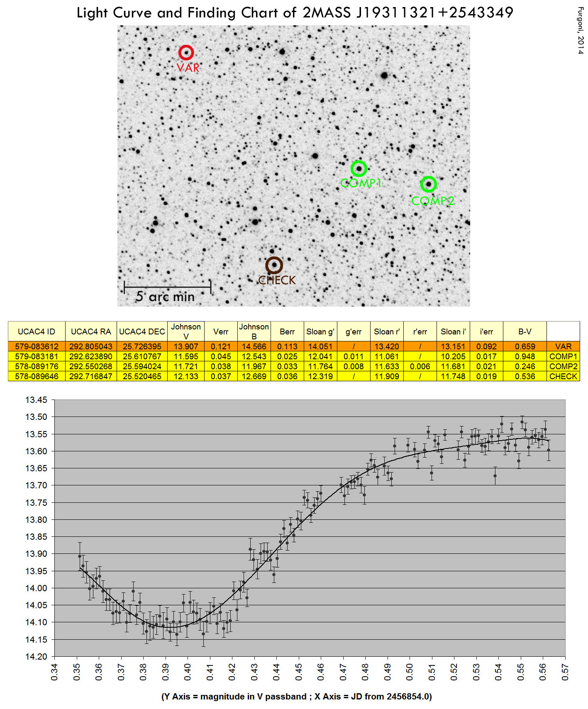Click the axis caption under light curve

point(296,697)
